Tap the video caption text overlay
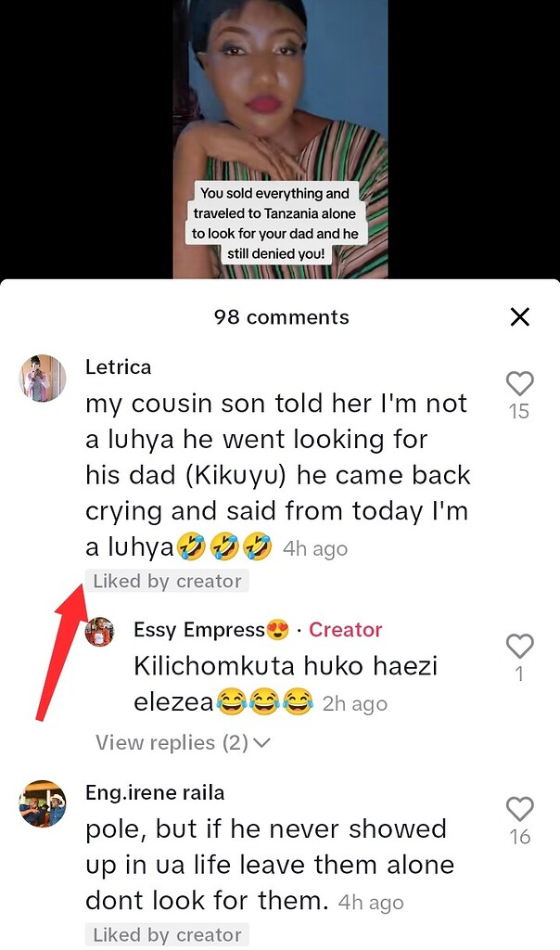560x950 pixels. (x=275, y=224)
